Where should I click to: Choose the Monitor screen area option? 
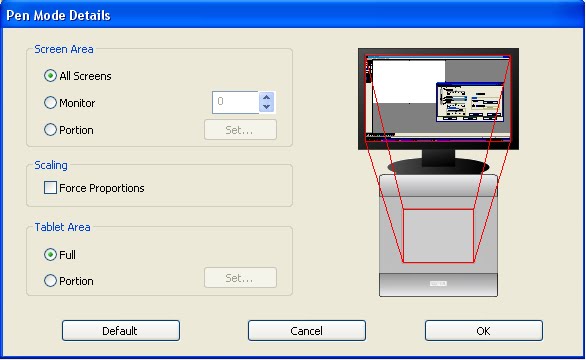pyautogui.click(x=50, y=103)
